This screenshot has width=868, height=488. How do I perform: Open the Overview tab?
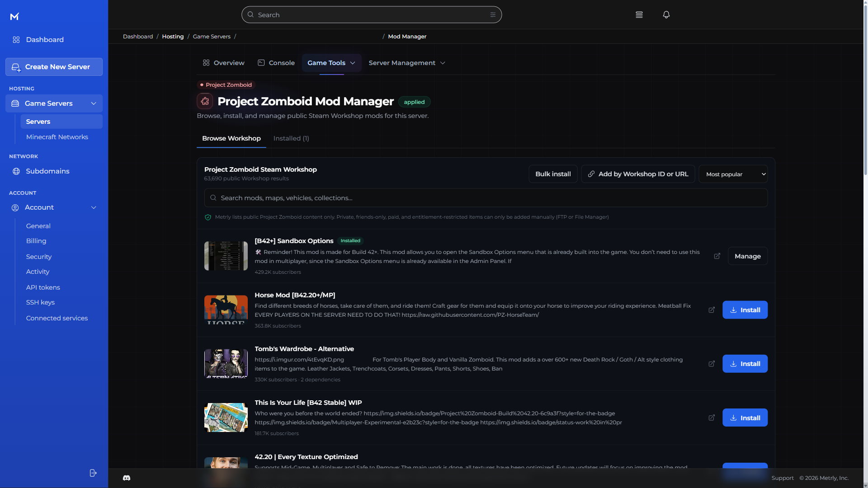click(x=224, y=63)
